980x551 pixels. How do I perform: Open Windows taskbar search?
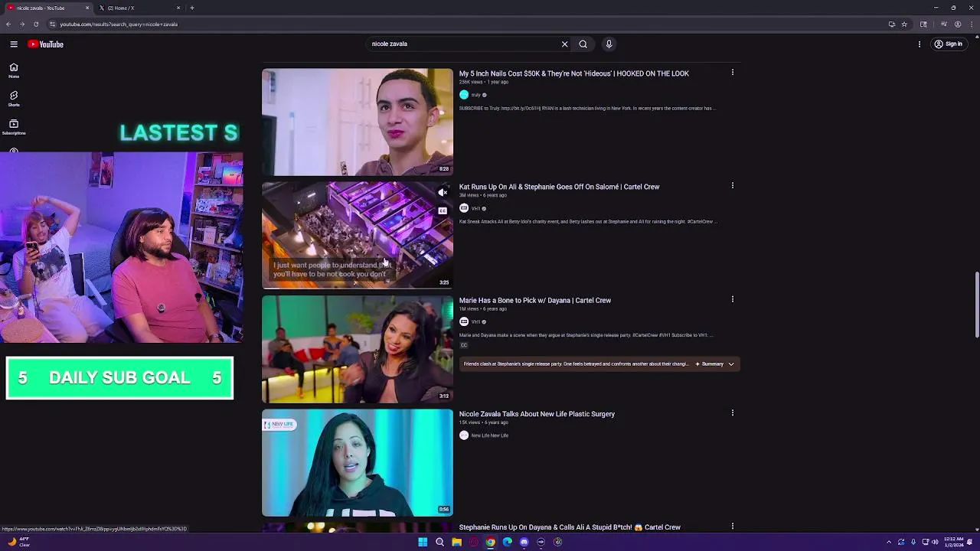click(x=439, y=542)
